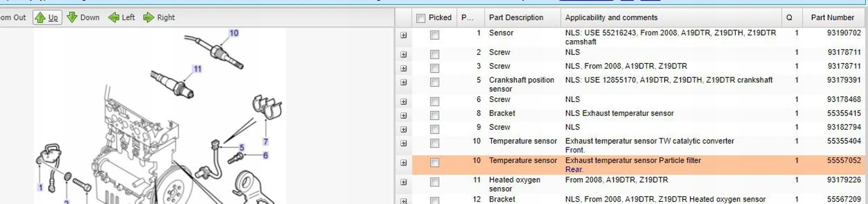Select callout number 11 in diagram
Viewport: 868px width, 204px height.
(x=197, y=69)
